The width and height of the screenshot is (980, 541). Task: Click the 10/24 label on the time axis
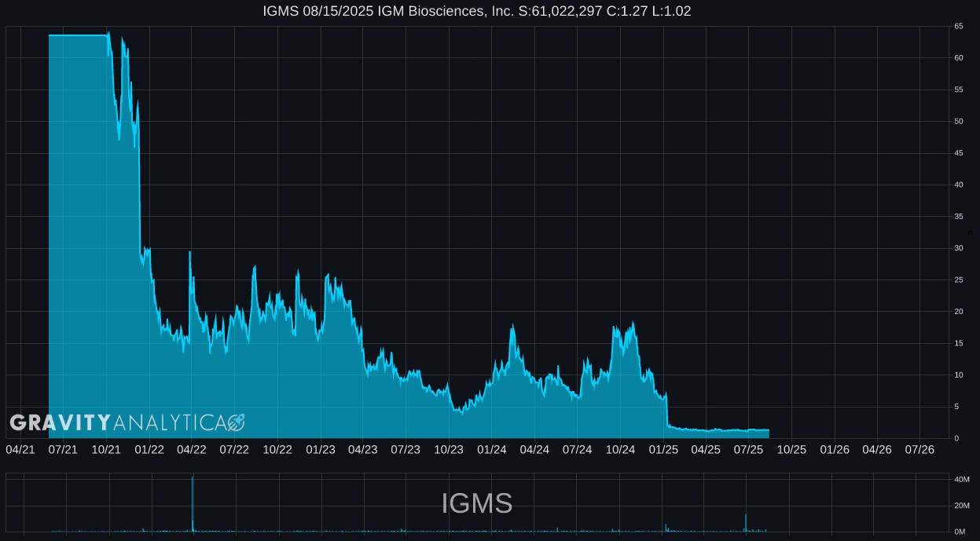point(621,450)
